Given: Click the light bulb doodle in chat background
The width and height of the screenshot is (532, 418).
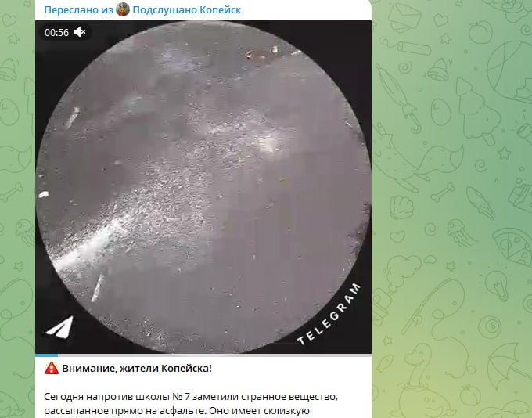Looking at the screenshot, I should 497,286.
